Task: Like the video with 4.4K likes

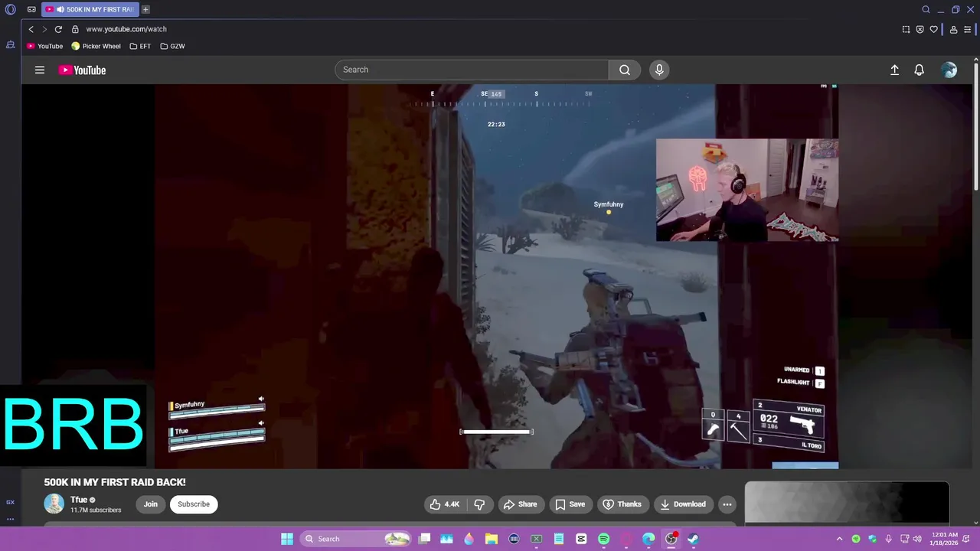Action: (445, 504)
